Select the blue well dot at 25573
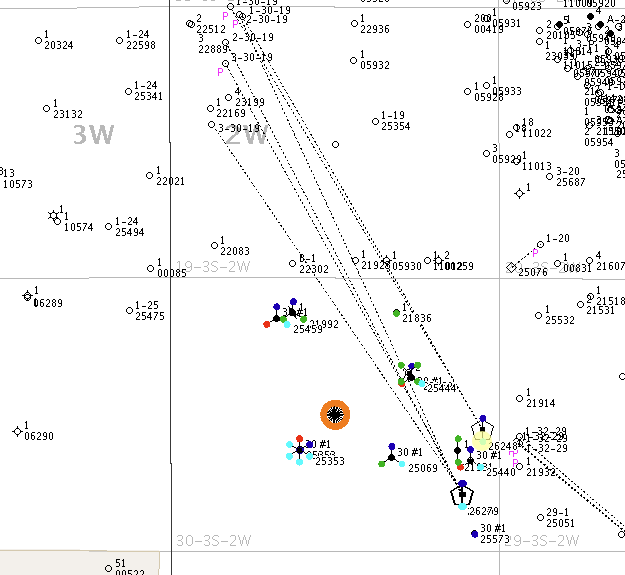The image size is (625, 575). coord(474,534)
